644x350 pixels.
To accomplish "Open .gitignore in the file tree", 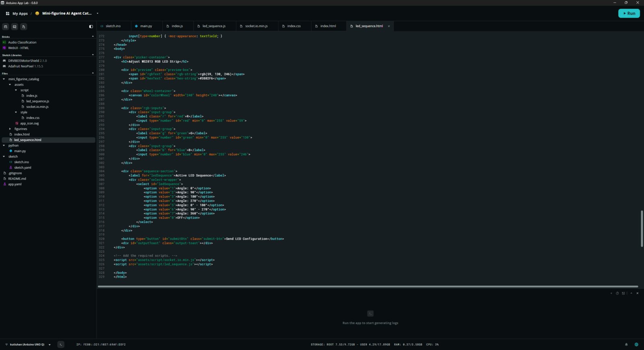I will [x=15, y=173].
